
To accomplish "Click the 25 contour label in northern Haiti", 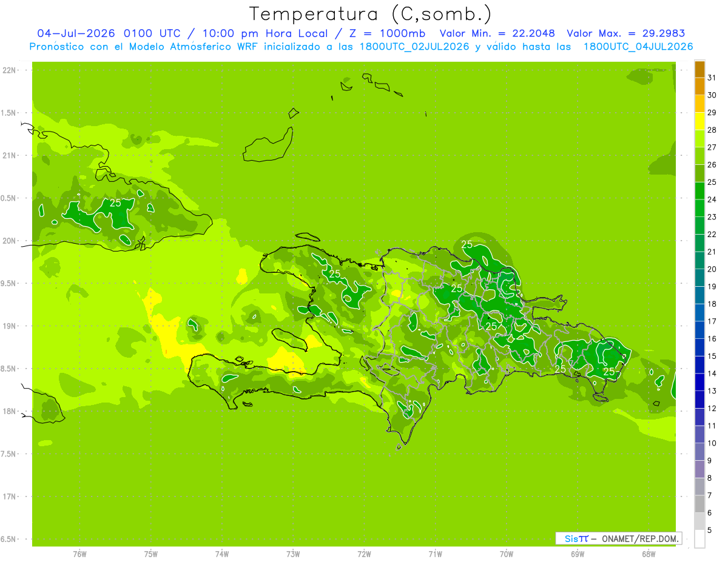I will pyautogui.click(x=335, y=273).
